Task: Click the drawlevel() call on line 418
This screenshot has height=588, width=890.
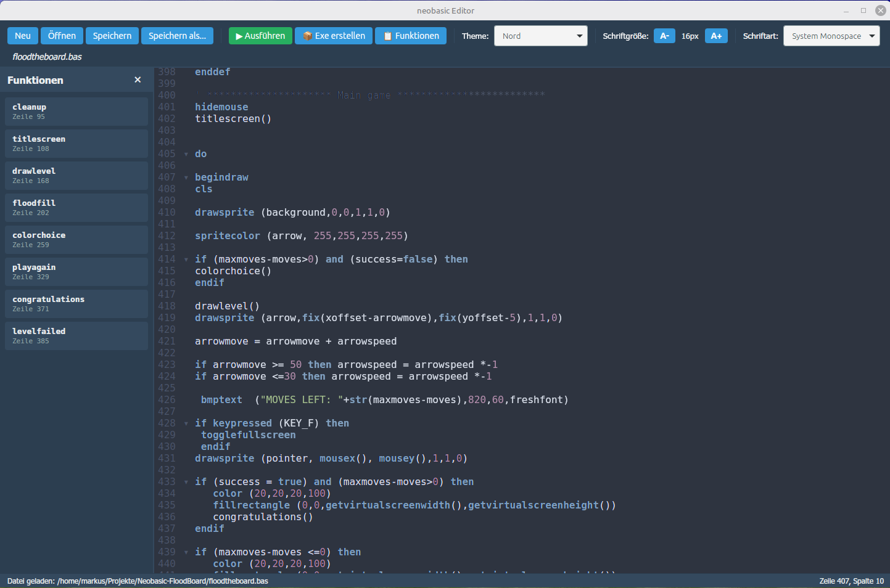Action: pyautogui.click(x=227, y=306)
